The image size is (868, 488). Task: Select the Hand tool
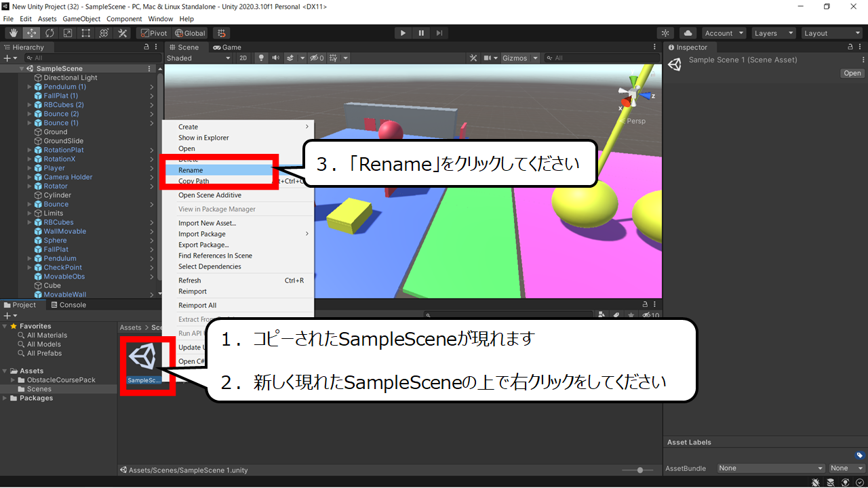point(13,33)
